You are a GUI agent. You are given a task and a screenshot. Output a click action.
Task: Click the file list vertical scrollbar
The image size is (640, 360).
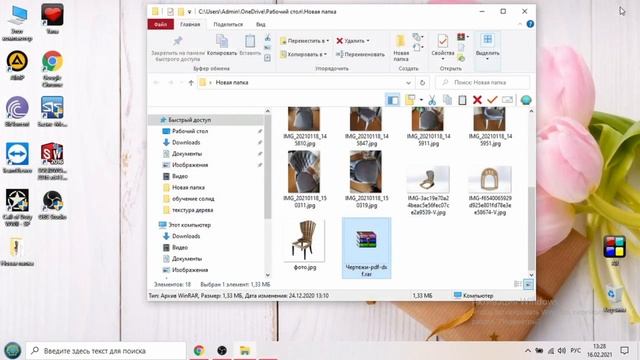click(531, 229)
